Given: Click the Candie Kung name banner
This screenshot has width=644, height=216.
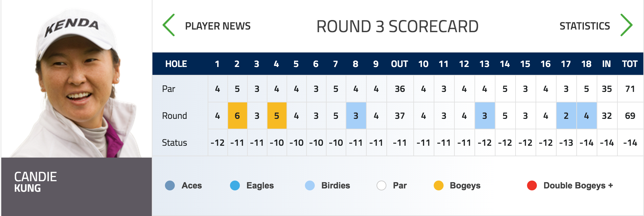Looking at the screenshot, I should click(77, 186).
